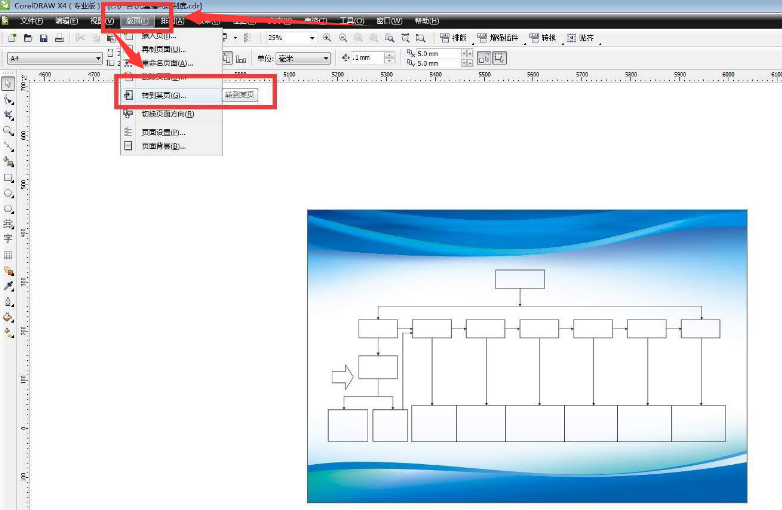Click the 排版 toolbar button
This screenshot has height=510, width=782.
pos(453,38)
